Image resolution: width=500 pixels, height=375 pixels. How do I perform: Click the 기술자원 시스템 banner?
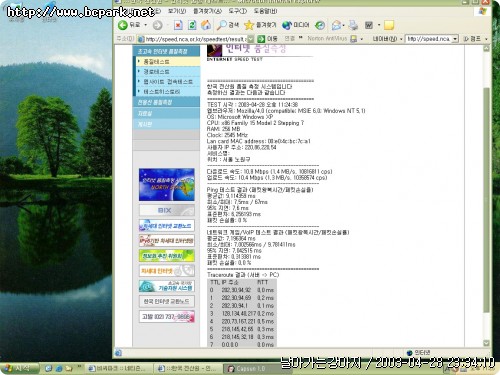[x=167, y=286]
